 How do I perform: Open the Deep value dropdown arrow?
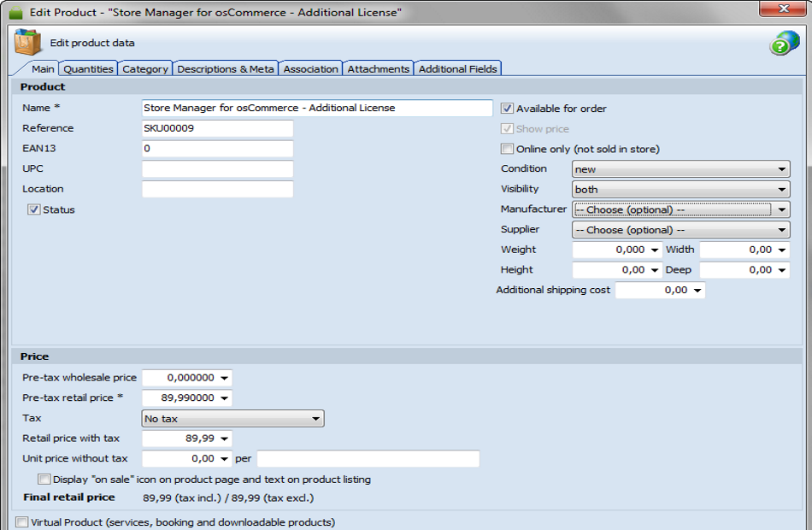(x=782, y=270)
